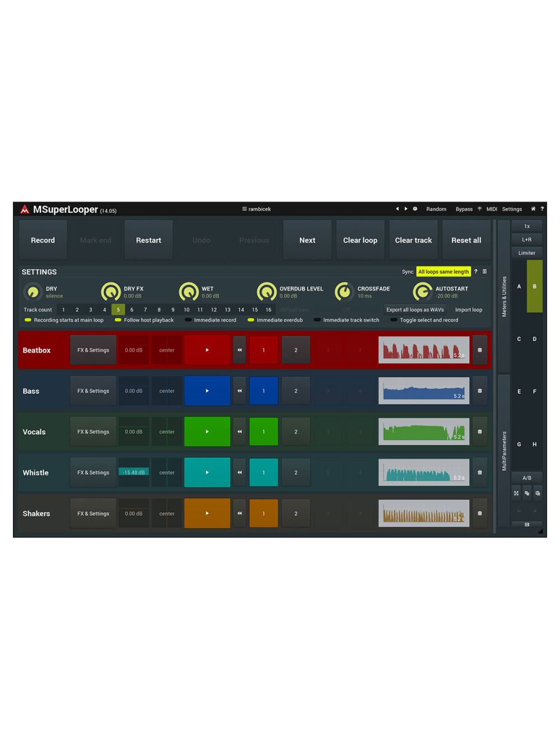Open the MIDI menu
Screen dimensions: 560x739
pyautogui.click(x=491, y=209)
